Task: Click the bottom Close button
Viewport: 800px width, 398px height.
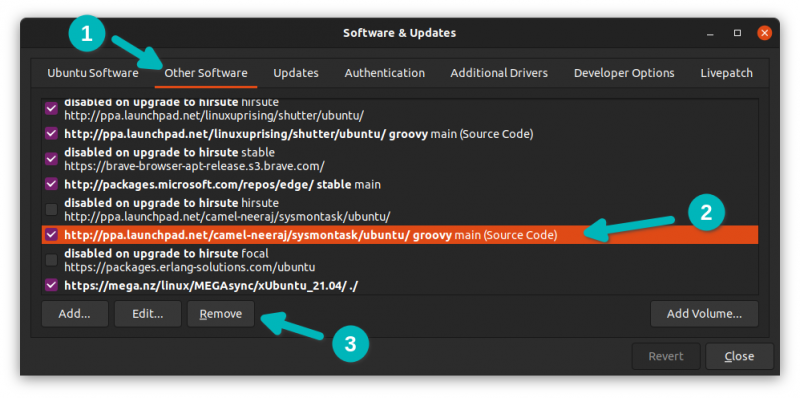Action: (739, 356)
